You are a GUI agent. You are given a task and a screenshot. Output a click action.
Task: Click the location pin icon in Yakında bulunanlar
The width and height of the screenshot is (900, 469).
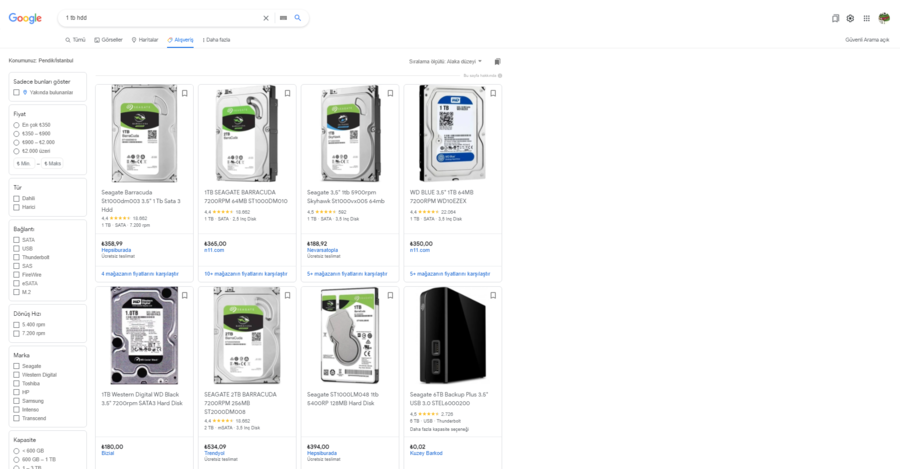(x=25, y=92)
